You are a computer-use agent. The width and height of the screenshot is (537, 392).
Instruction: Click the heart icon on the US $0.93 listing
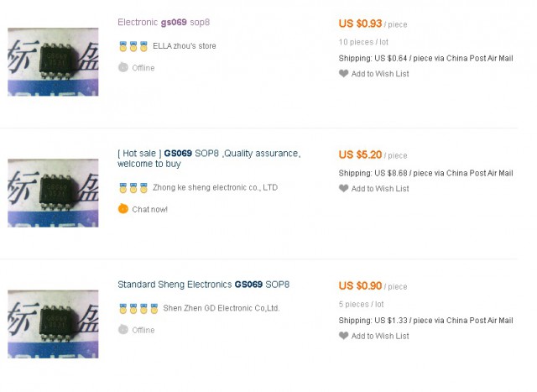(343, 74)
